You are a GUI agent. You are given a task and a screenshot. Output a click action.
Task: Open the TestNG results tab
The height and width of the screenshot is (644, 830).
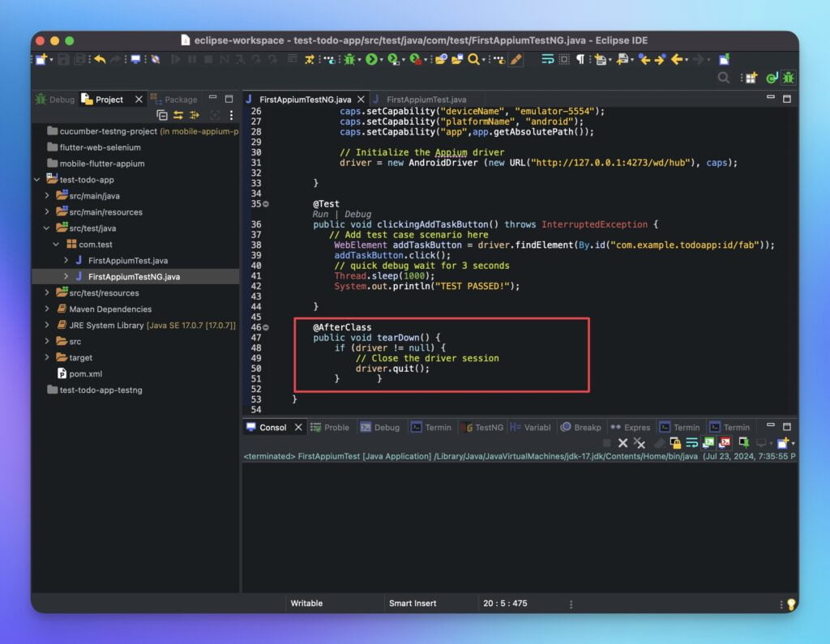(481, 428)
